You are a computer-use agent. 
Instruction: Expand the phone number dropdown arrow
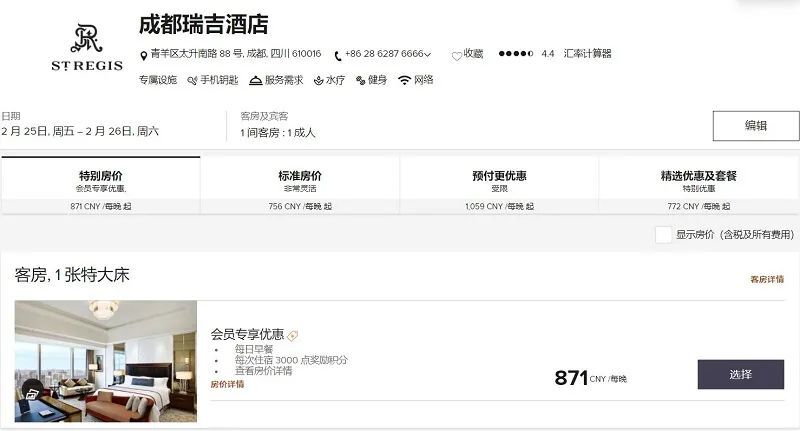coord(428,54)
